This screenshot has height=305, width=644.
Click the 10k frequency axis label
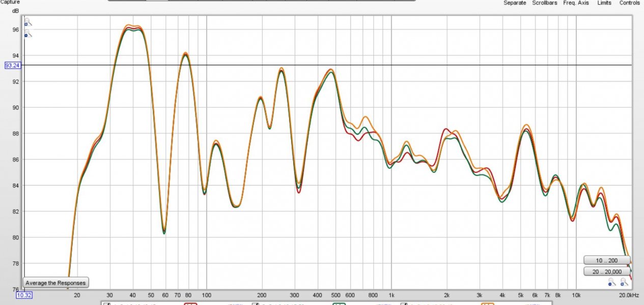[x=576, y=295]
